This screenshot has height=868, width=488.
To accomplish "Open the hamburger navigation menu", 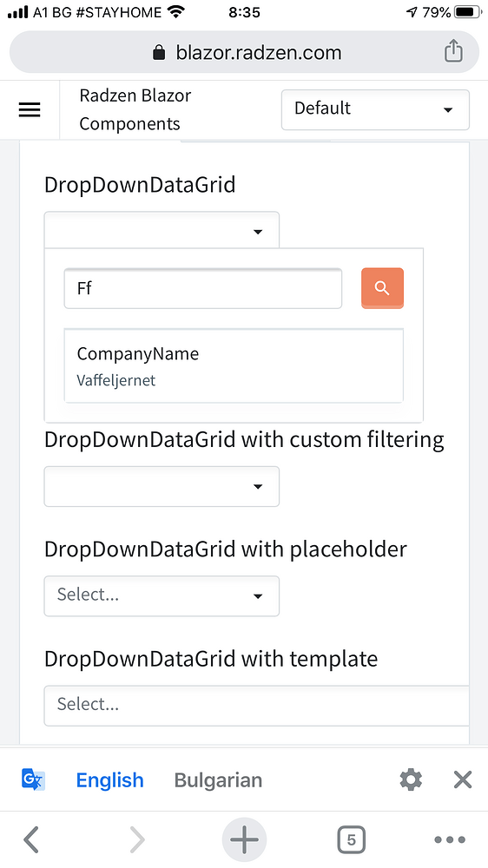I will (x=30, y=109).
